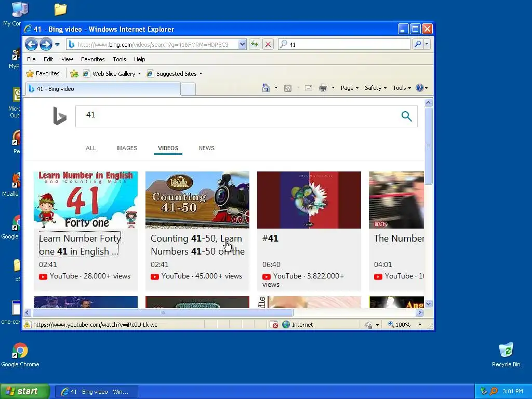The height and width of the screenshot is (399, 532).
Task: Select the Google Chrome desktop icon
Action: [20, 355]
